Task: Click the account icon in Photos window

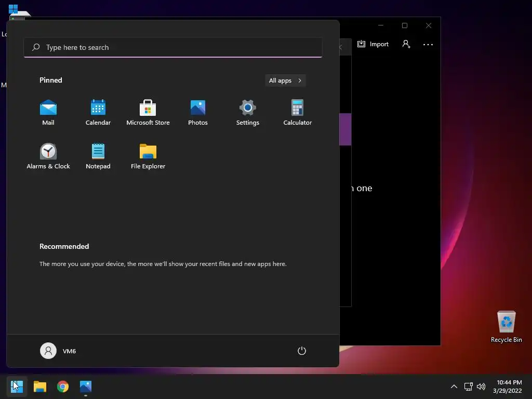Action: tap(406, 44)
